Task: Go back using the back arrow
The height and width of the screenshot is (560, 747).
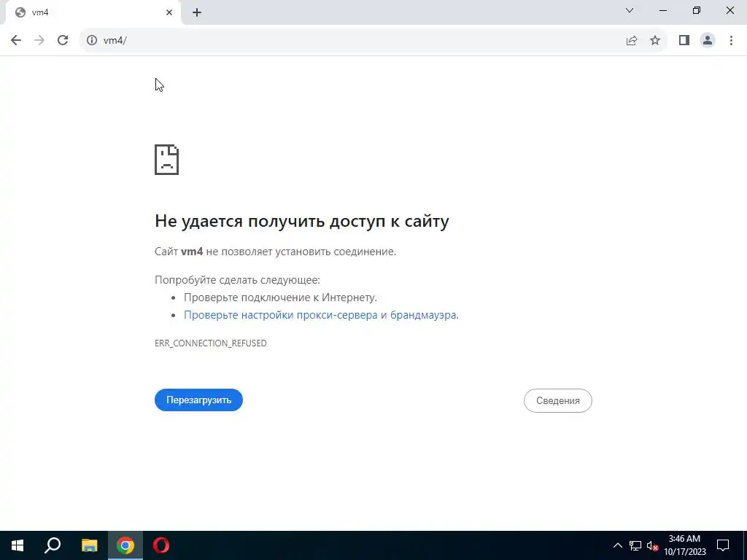Action: coord(16,41)
